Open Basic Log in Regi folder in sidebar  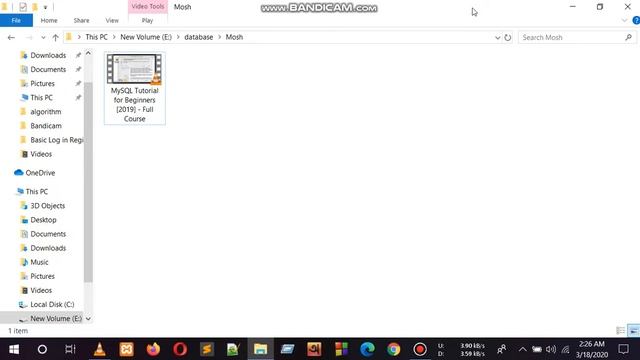tap(56, 140)
